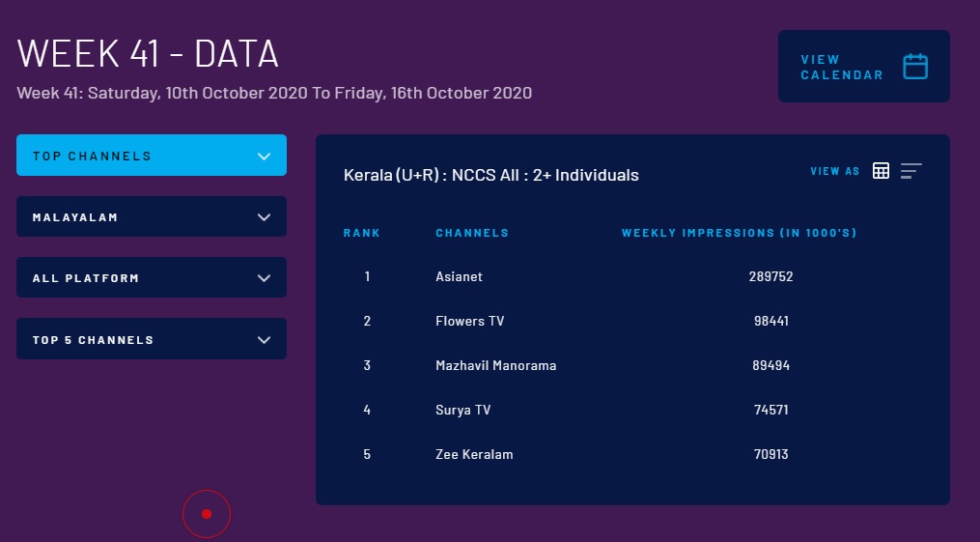Click the Mazhavil Manorama channel name
Screen dimensions: 980x542
495,365
